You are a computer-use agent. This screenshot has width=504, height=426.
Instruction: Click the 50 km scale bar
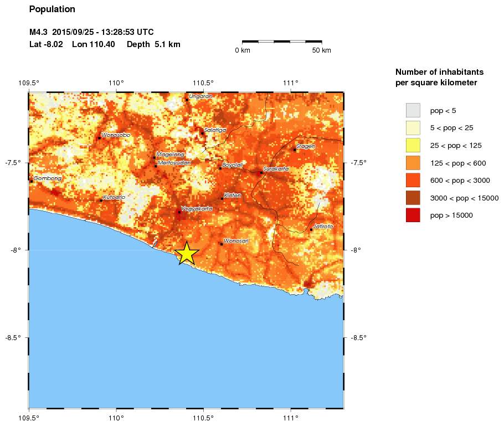tap(282, 41)
